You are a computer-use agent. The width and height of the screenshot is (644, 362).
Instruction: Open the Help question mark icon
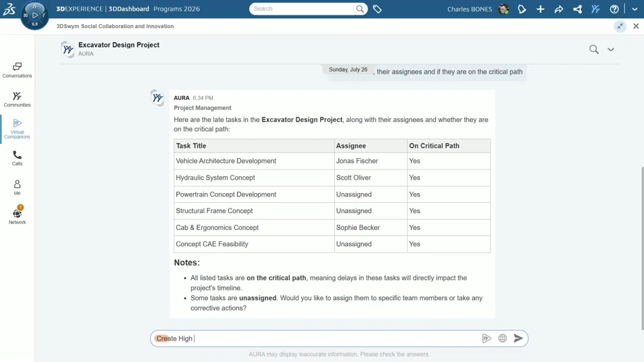tap(614, 9)
